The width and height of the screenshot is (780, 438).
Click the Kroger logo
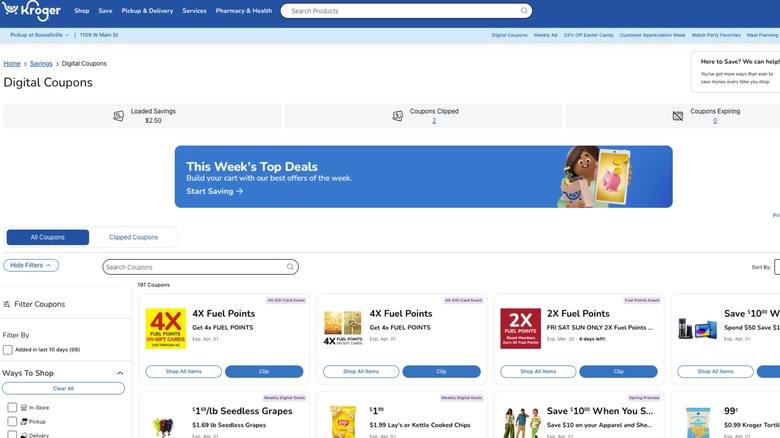pyautogui.click(x=31, y=11)
